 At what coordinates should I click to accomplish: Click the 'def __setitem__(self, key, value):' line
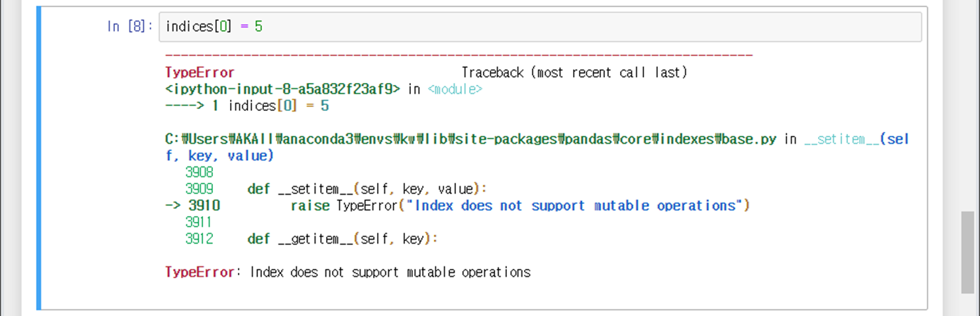click(x=367, y=189)
